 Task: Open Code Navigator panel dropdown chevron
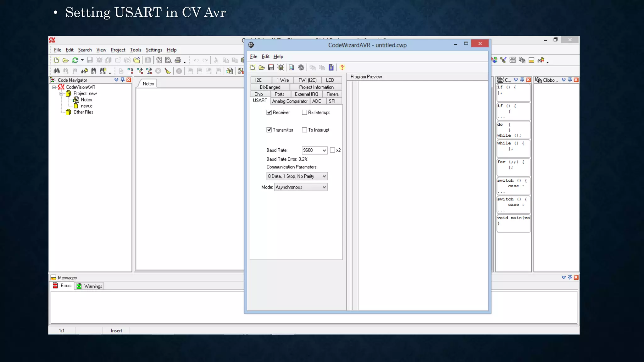point(116,80)
